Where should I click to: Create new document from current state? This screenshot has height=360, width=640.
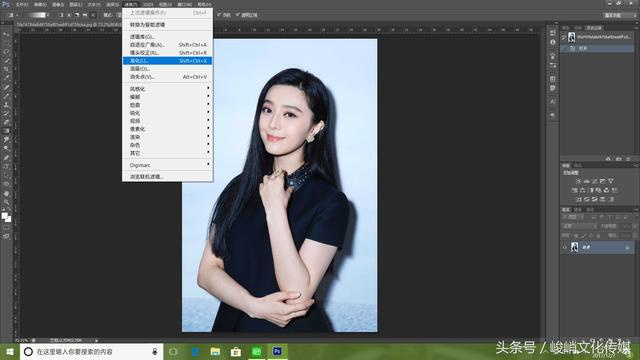[608, 159]
